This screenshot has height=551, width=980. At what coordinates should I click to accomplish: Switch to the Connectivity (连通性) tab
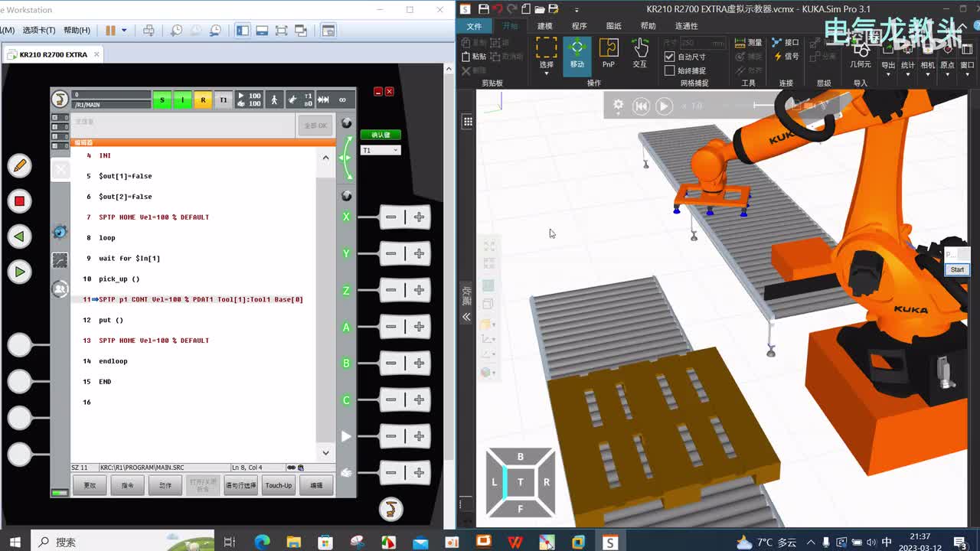click(686, 26)
